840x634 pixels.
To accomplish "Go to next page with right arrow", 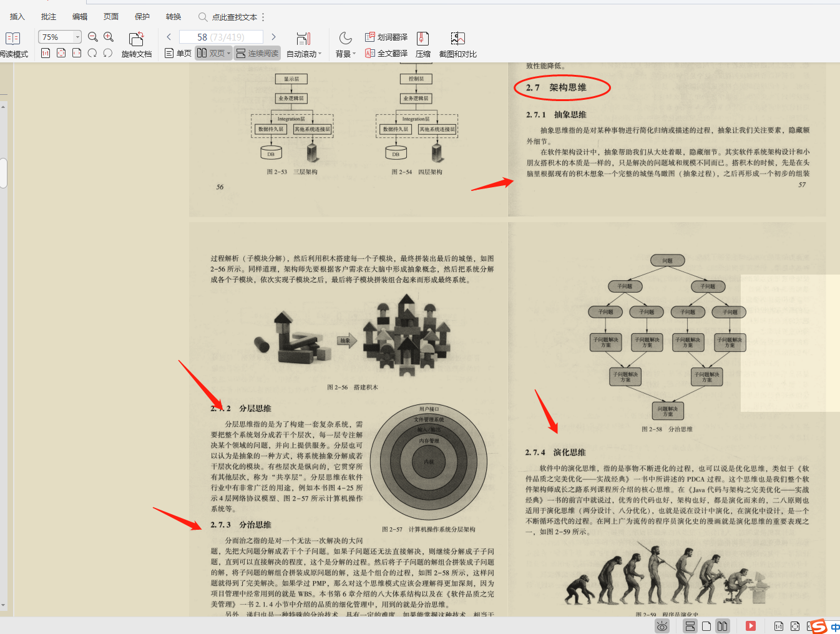I will click(x=273, y=37).
